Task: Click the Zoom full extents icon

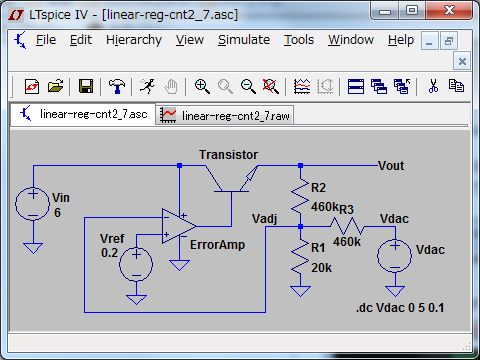Action: [271, 86]
